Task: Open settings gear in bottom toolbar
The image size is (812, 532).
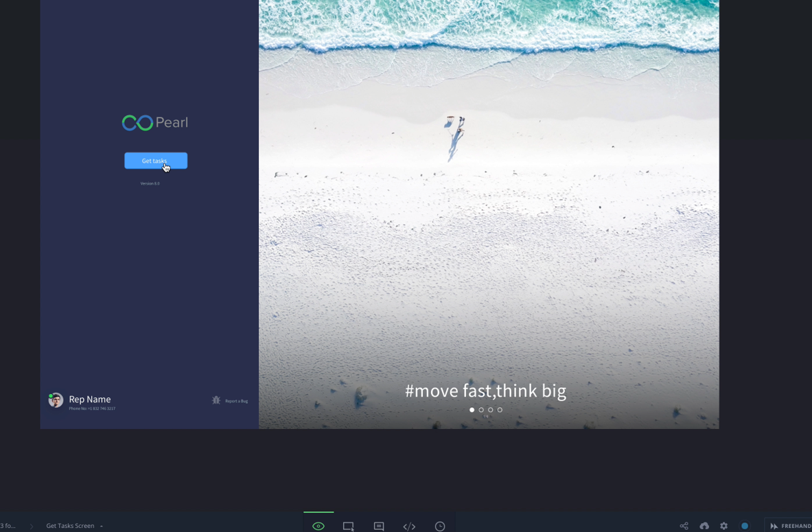Action: (723, 526)
